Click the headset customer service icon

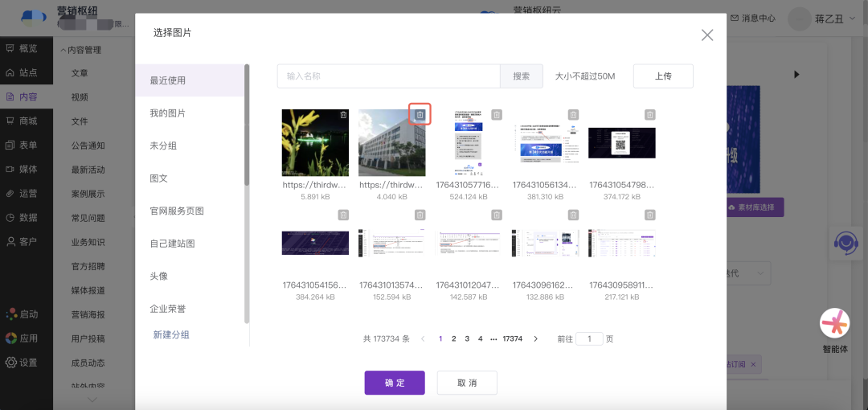pos(844,242)
